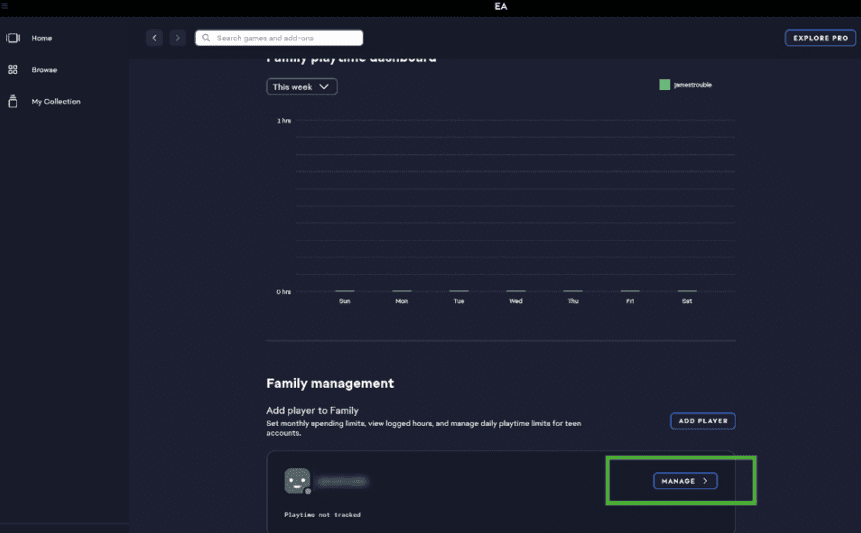This screenshot has width=861, height=533.
Task: Click the Tue label on chart axis
Action: click(459, 301)
